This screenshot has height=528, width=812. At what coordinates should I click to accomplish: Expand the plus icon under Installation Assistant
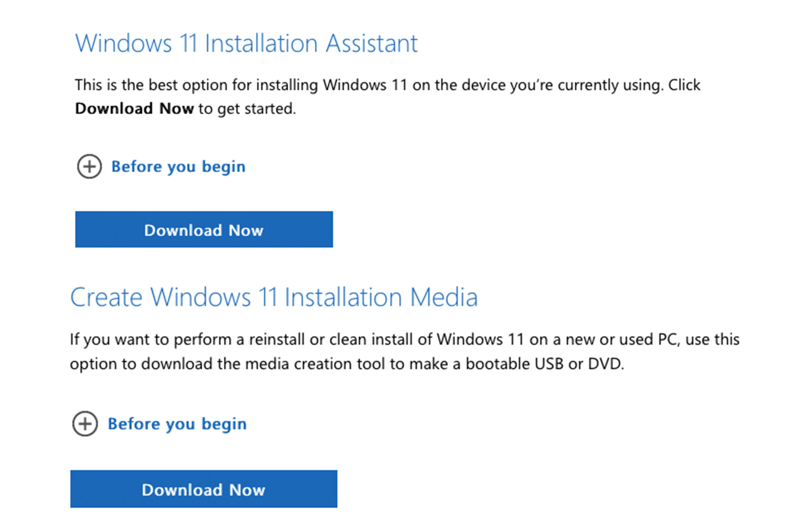click(x=89, y=166)
